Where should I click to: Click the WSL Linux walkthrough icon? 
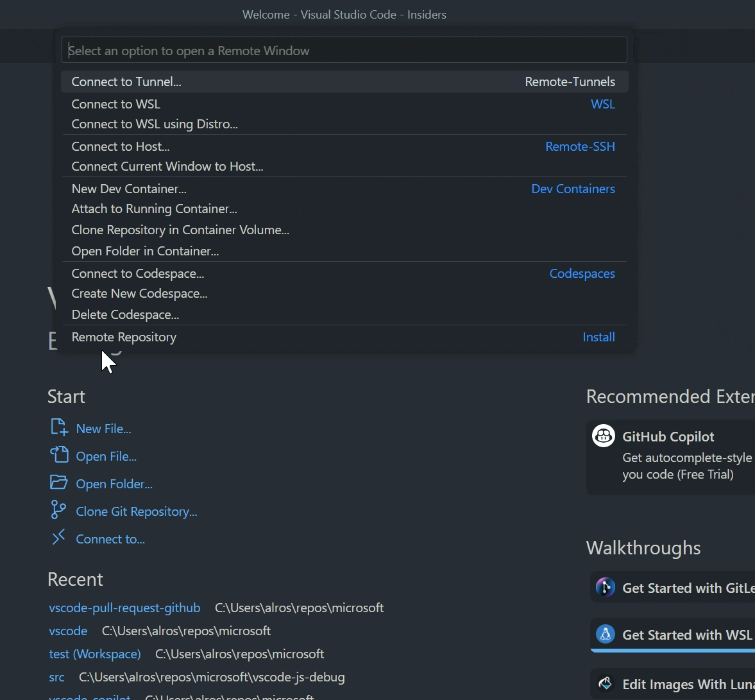[605, 635]
